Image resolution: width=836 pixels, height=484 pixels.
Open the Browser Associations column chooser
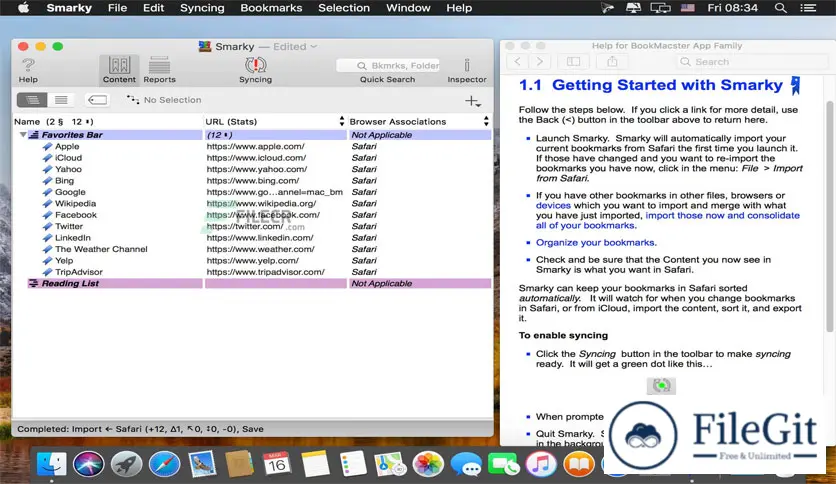pos(486,122)
